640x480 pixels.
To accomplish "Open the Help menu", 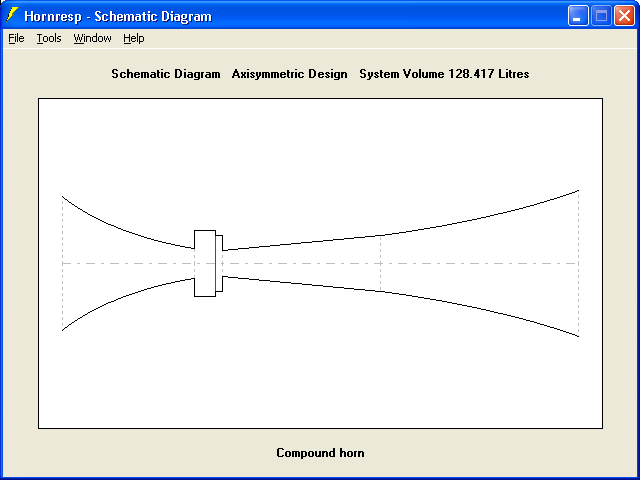I will coord(134,38).
